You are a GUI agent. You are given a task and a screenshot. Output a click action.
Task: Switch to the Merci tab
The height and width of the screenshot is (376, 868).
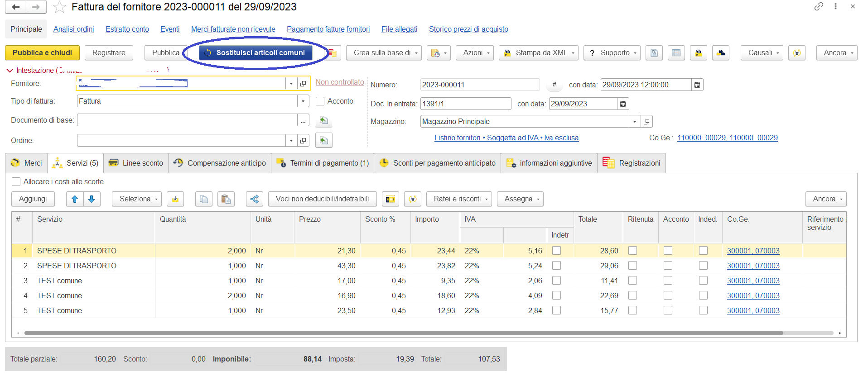(26, 163)
